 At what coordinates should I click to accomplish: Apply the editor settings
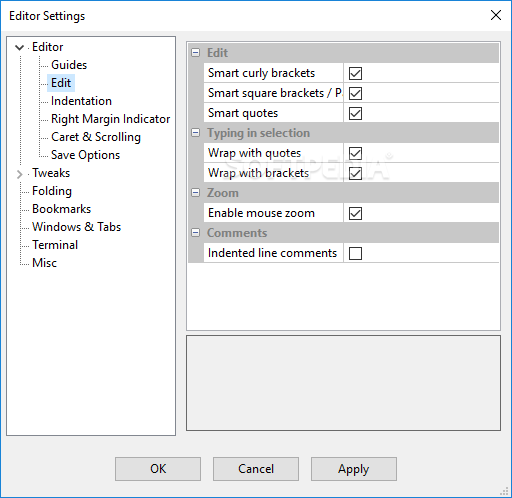354,469
